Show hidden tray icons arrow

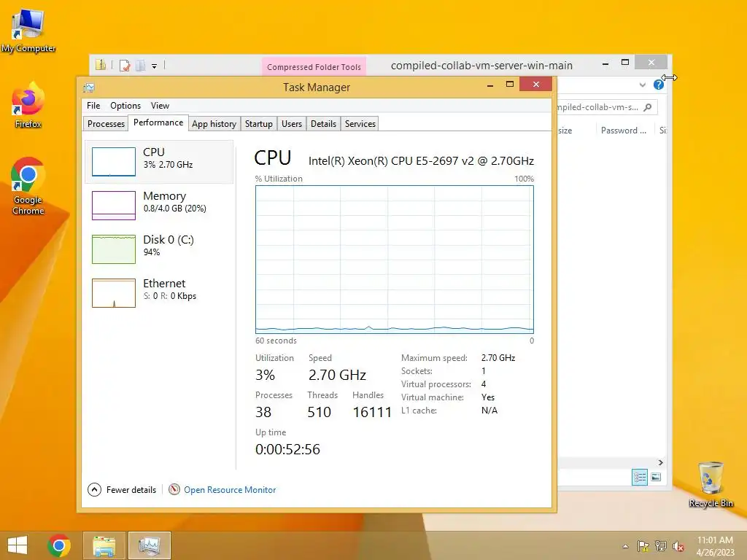click(x=625, y=546)
